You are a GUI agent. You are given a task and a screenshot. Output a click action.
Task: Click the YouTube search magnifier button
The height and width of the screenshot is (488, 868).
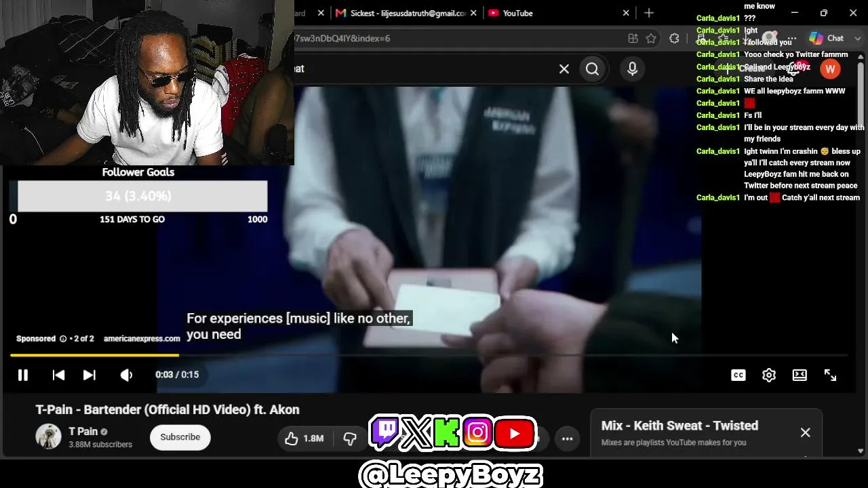(592, 68)
